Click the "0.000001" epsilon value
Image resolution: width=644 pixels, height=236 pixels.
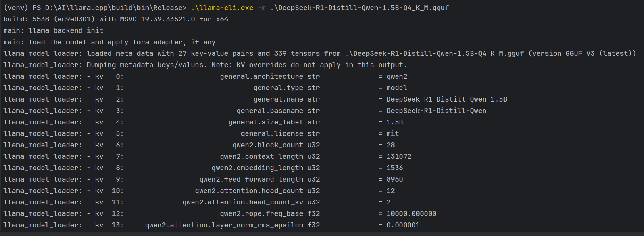tap(403, 225)
